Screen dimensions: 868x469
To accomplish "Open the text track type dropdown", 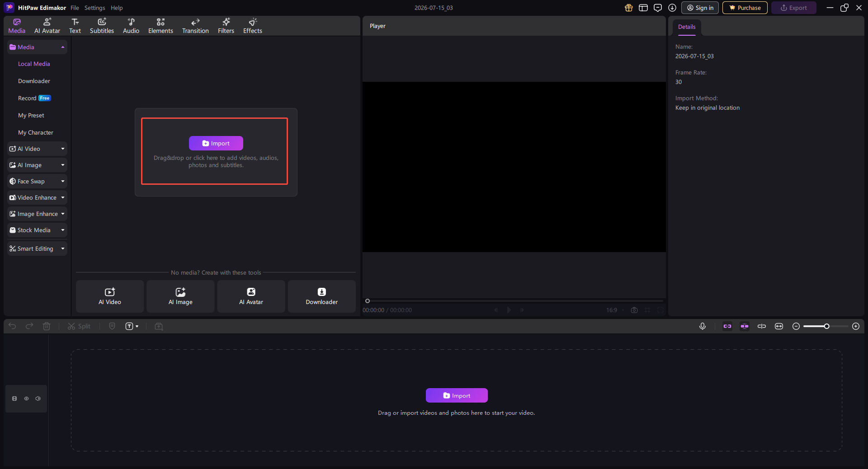I will [132, 326].
